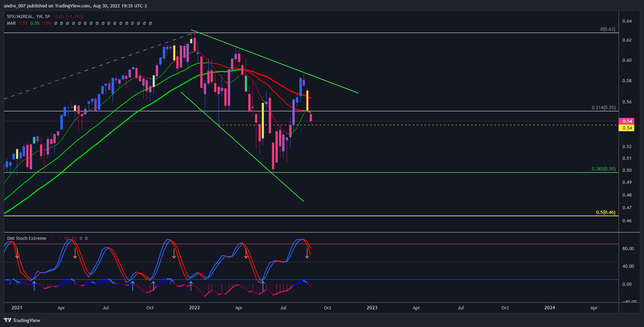Screen dimensions: 644x327
Task: Click the 0.49 price axis label
Action: pos(627,182)
